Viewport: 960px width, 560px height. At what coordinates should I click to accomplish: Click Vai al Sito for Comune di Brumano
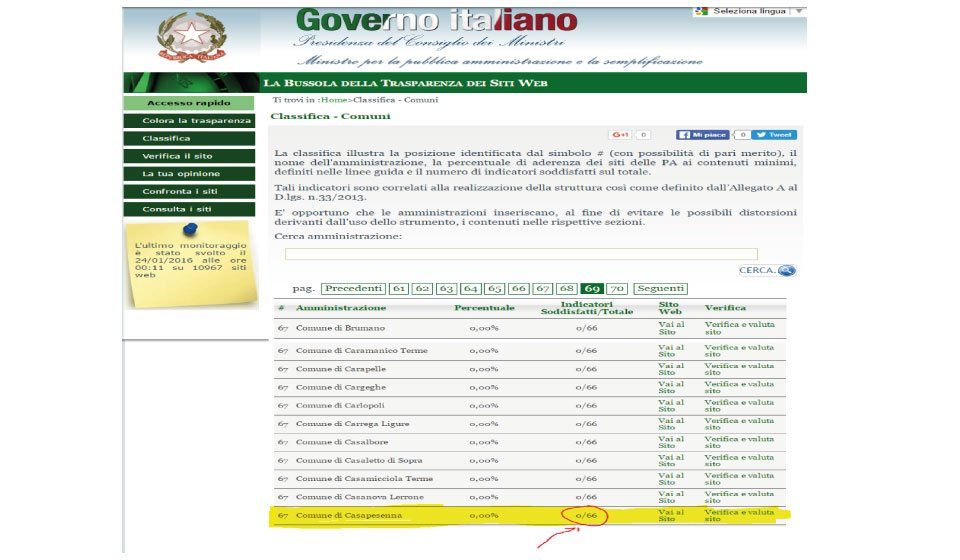pos(671,328)
